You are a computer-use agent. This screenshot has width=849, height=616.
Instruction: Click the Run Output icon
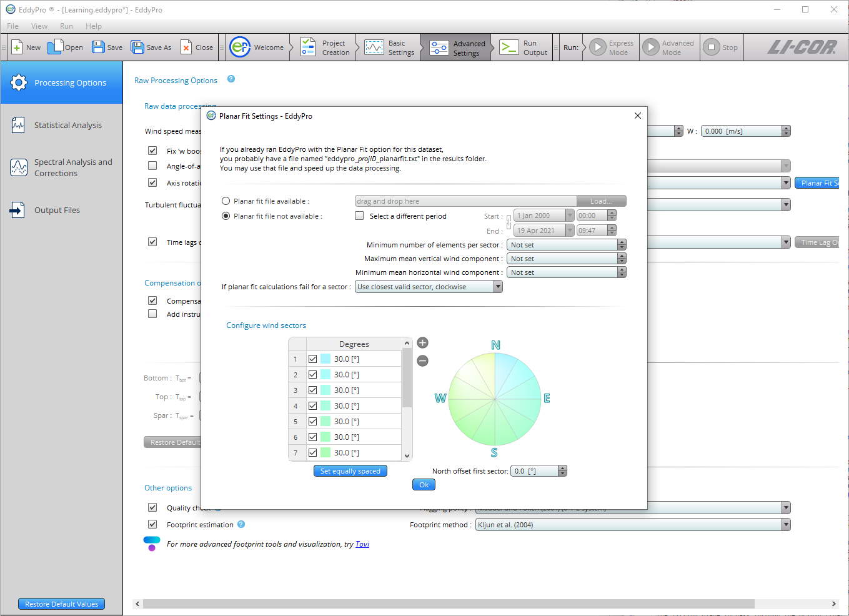509,47
